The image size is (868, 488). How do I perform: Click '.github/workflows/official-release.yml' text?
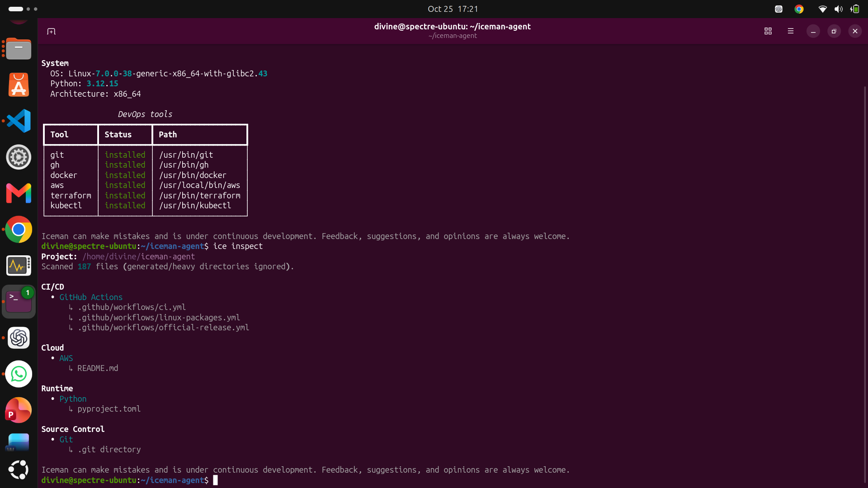click(163, 328)
